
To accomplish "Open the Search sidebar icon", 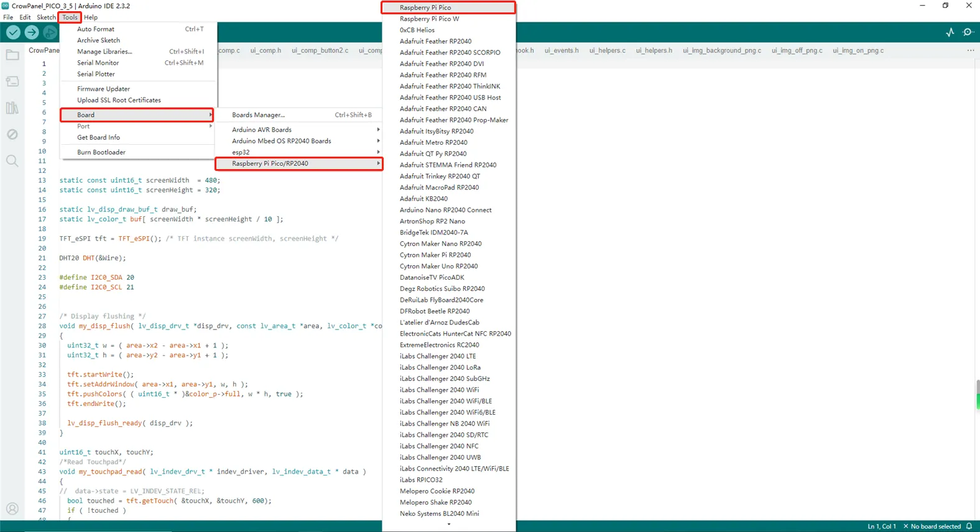I will (12, 161).
